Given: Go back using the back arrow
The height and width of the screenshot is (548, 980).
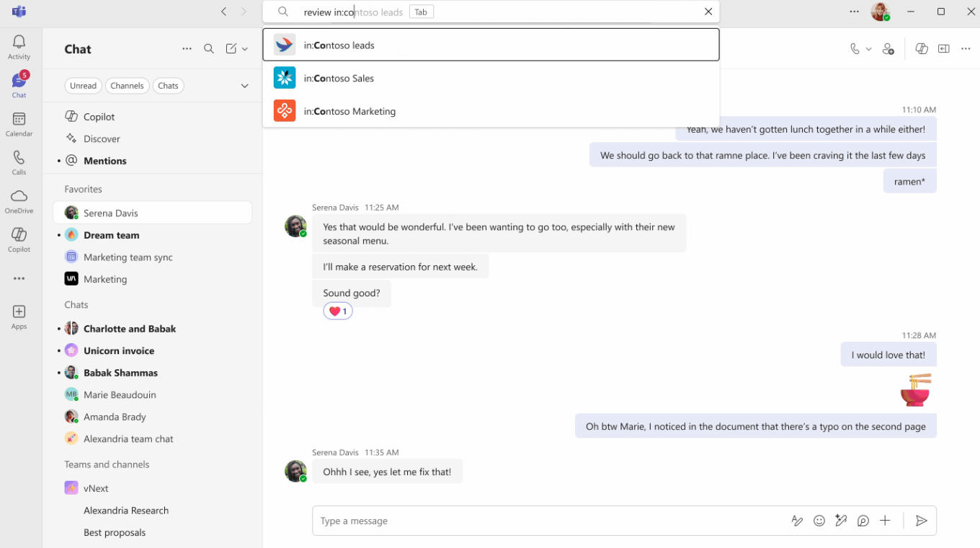Looking at the screenshot, I should (x=224, y=12).
